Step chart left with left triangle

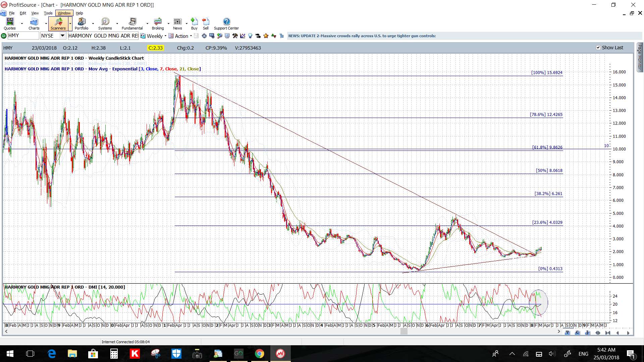point(618,333)
